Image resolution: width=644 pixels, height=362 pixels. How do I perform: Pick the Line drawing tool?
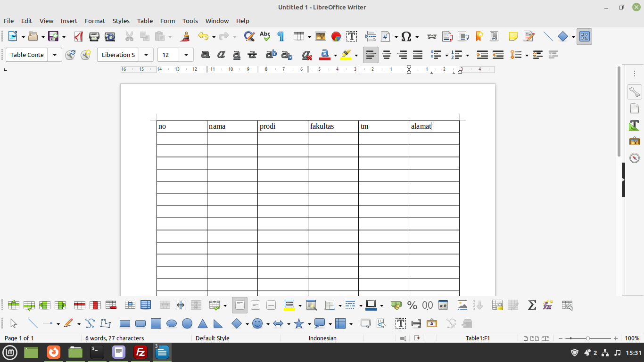click(x=33, y=324)
